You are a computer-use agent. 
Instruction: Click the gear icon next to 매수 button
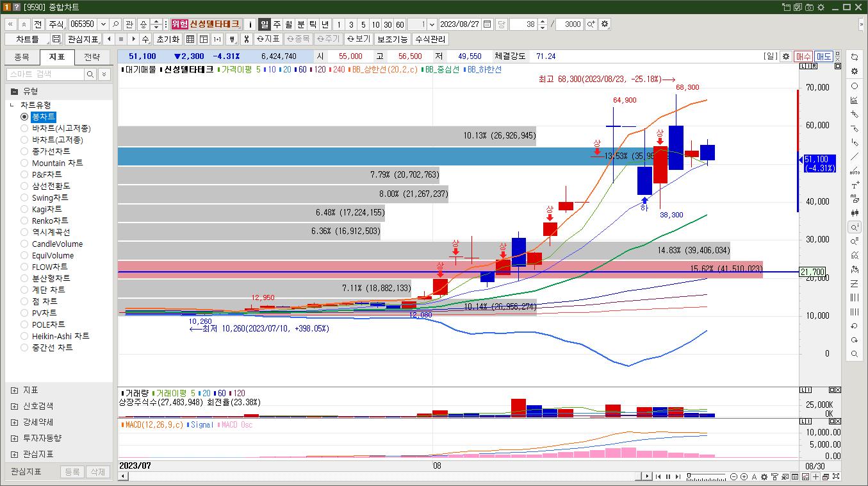786,56
